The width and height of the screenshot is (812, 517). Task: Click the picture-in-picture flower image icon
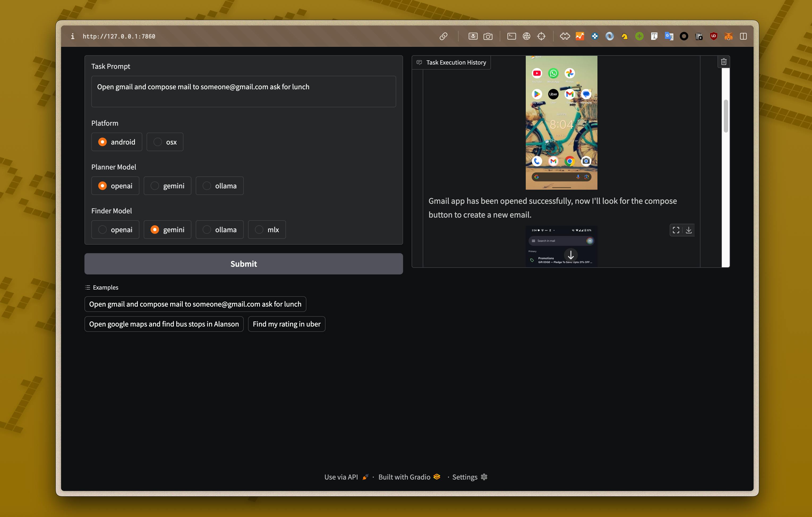click(x=473, y=36)
